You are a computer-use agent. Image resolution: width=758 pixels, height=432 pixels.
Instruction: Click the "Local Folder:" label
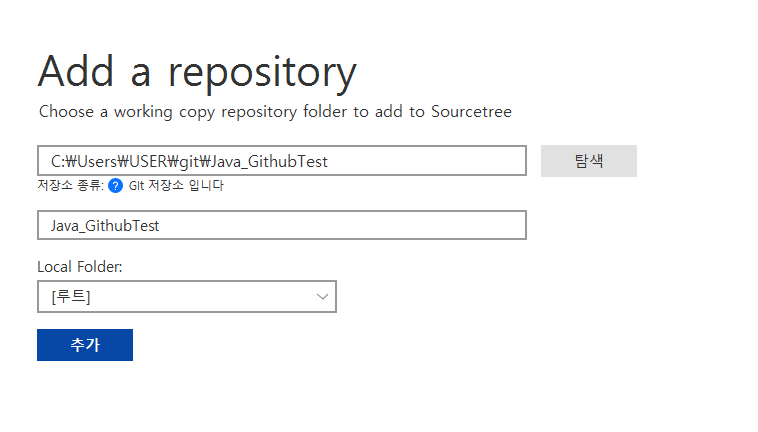pyautogui.click(x=80, y=267)
